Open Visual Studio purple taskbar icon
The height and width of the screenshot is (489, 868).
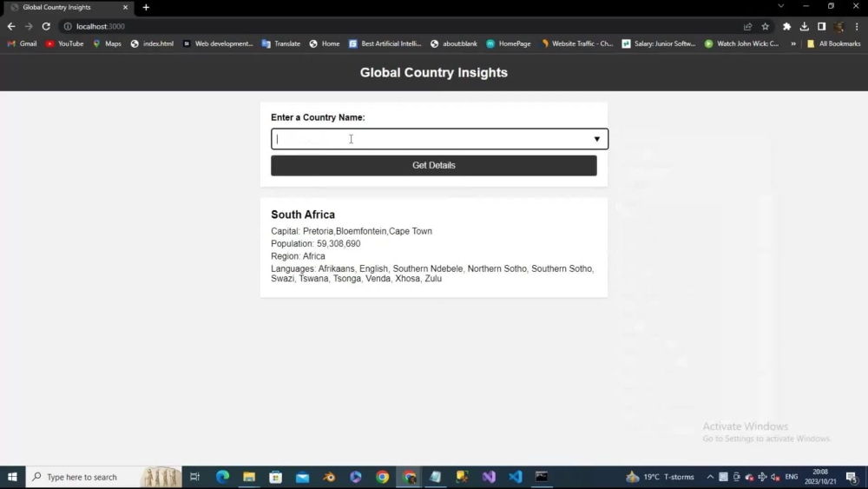(x=488, y=477)
